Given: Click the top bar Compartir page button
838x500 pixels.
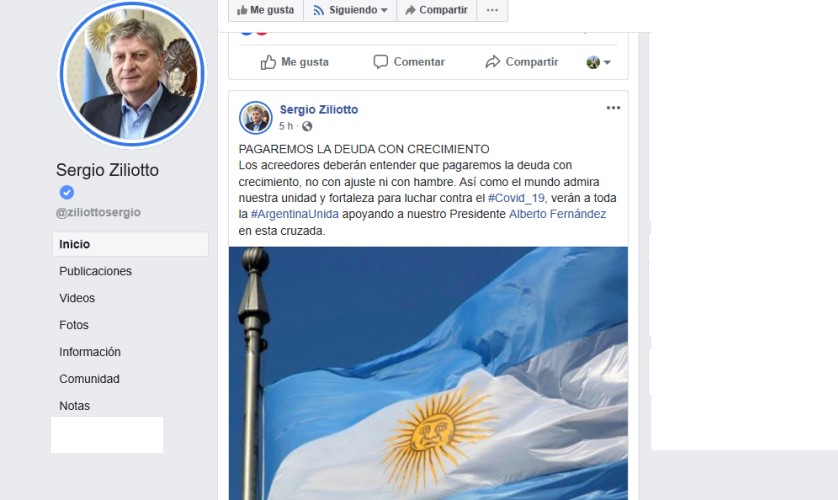Looking at the screenshot, I should 437,10.
